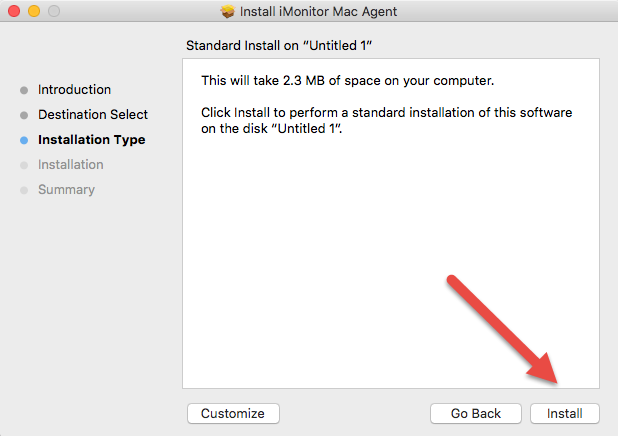Select the Introduction step

pos(74,89)
